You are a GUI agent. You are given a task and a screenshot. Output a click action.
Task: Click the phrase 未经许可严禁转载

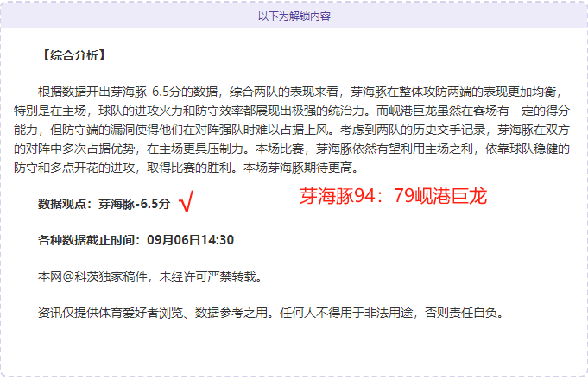click(207, 277)
